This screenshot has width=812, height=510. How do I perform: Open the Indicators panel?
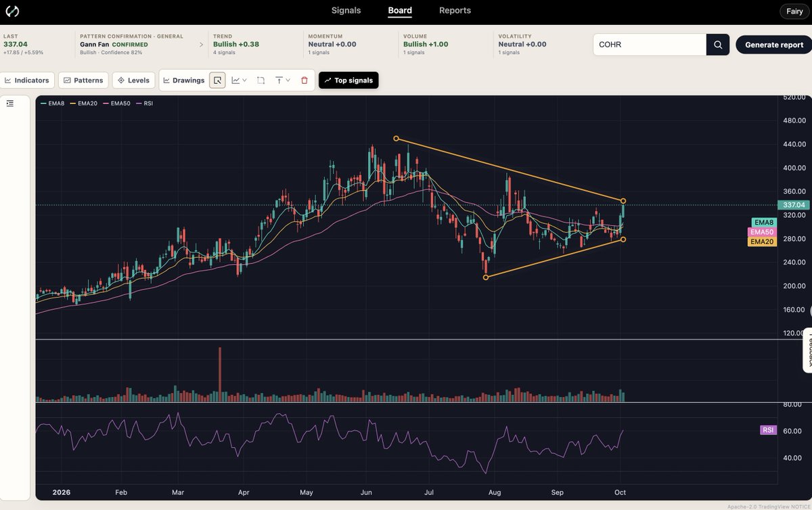[x=27, y=80]
